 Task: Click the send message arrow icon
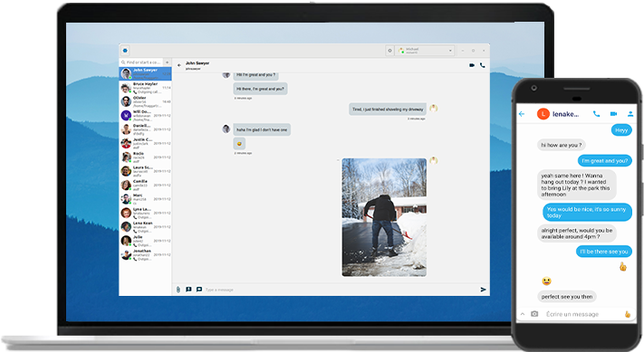(484, 290)
